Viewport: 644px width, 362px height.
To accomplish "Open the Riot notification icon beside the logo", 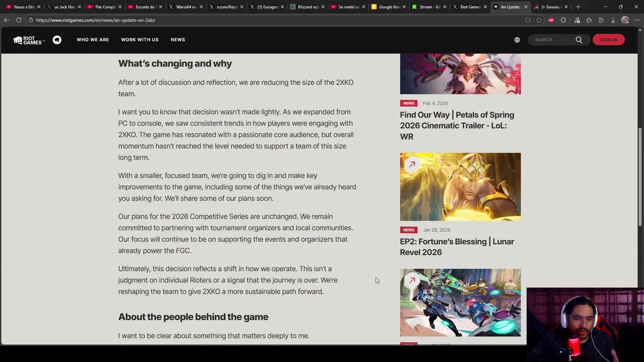I will point(57,40).
